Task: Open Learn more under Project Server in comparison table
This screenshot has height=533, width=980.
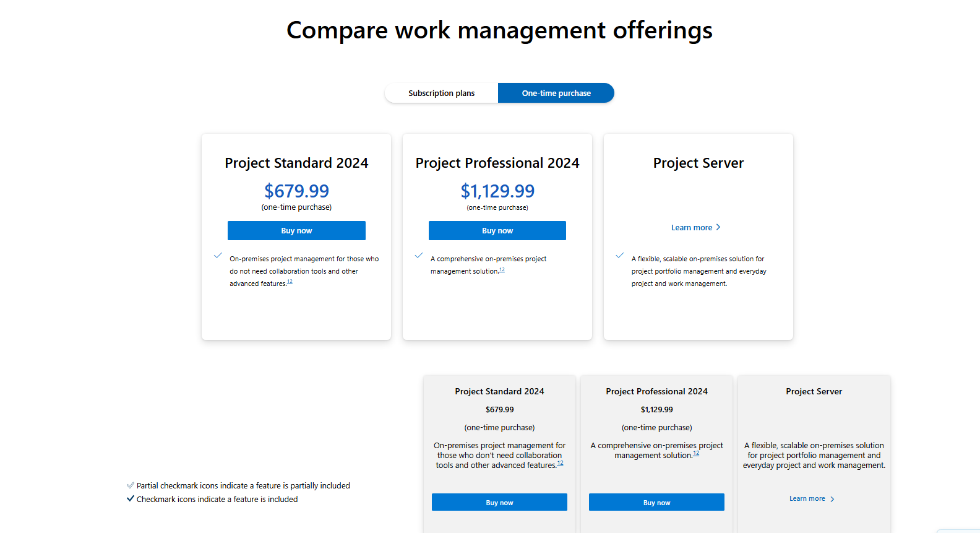Action: (812, 498)
